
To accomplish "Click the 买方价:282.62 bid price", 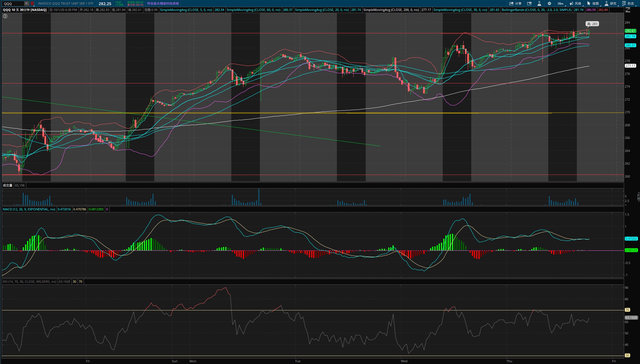I will point(135,2).
